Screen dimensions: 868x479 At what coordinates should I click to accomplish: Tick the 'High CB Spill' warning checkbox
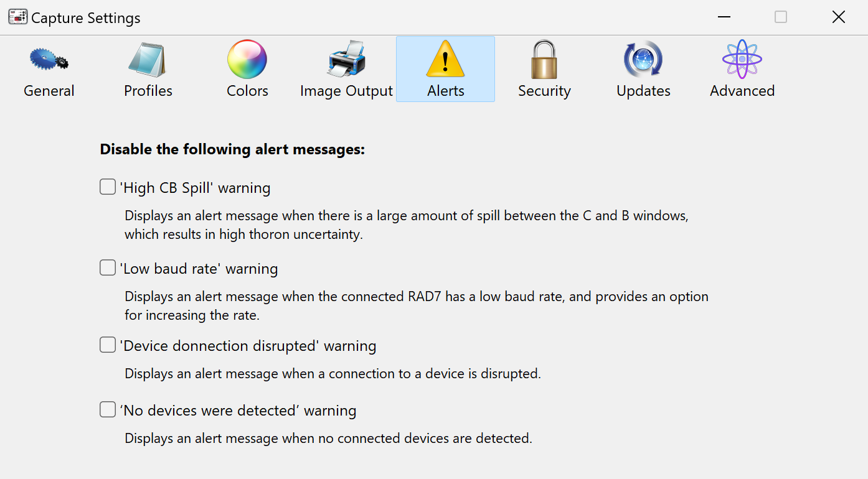pyautogui.click(x=108, y=187)
